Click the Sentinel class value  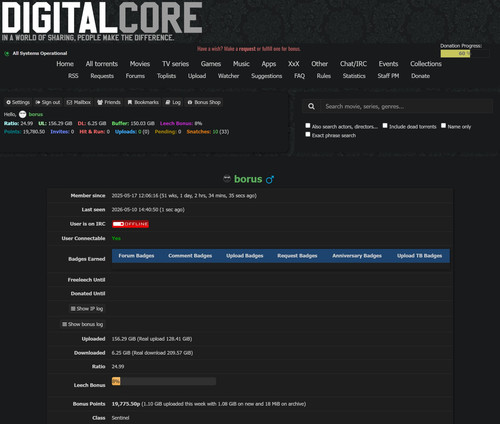point(120,418)
